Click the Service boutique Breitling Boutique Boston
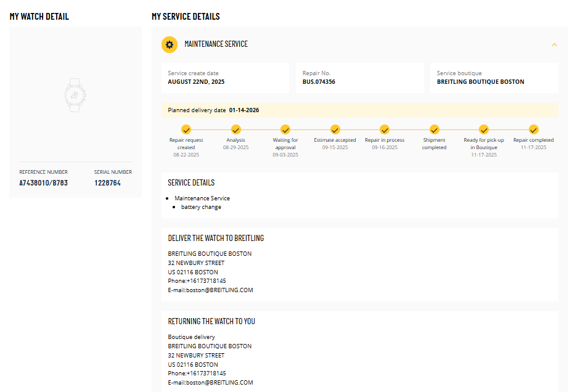This screenshot has width=572, height=392. pyautogui.click(x=480, y=81)
